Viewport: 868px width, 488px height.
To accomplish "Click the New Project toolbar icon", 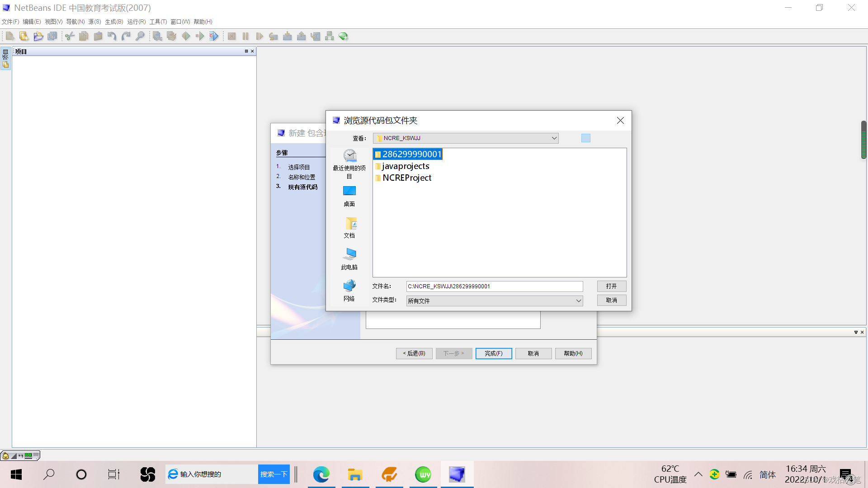I will pos(24,36).
